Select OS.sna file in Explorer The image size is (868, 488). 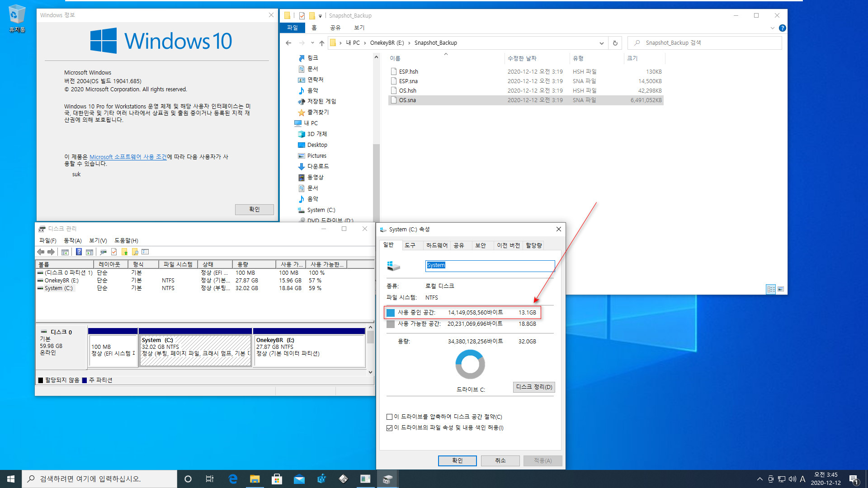pos(525,100)
